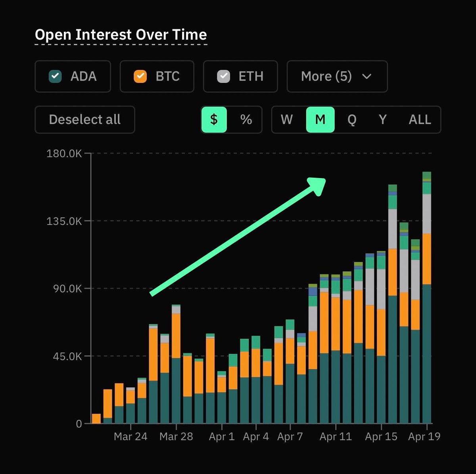Select the W weekly timeframe
This screenshot has height=474, width=476.
(x=287, y=119)
